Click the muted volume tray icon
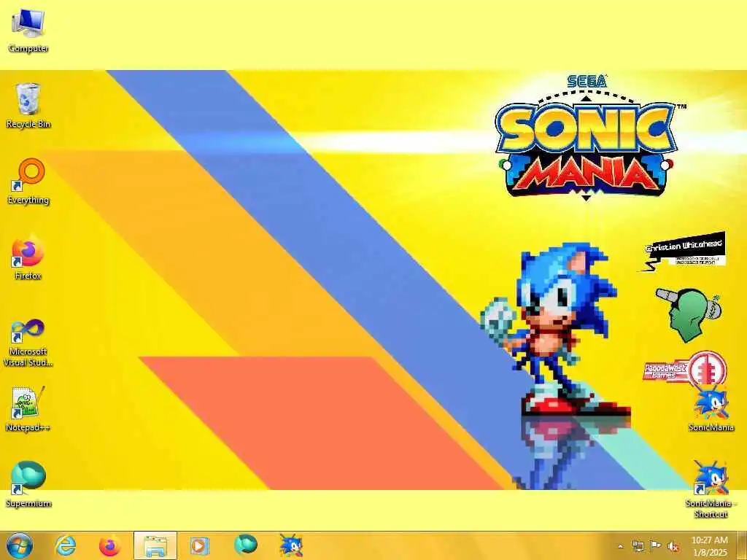 pos(673,547)
